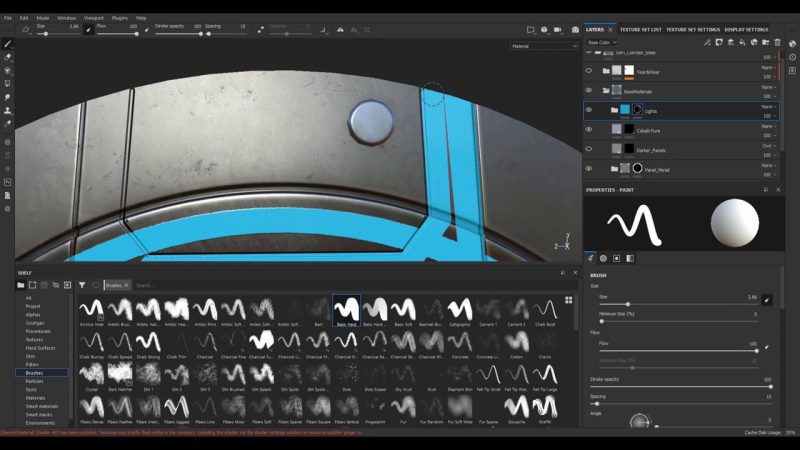This screenshot has width=800, height=450.
Task: Open the Base Color channel dropdown
Action: pos(603,43)
